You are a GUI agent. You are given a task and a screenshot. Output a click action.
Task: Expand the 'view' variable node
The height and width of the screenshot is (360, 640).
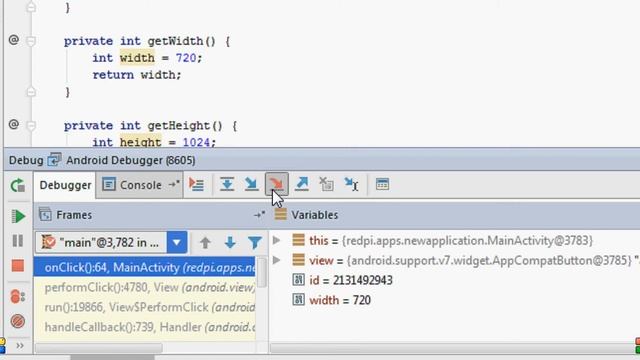[x=276, y=260]
